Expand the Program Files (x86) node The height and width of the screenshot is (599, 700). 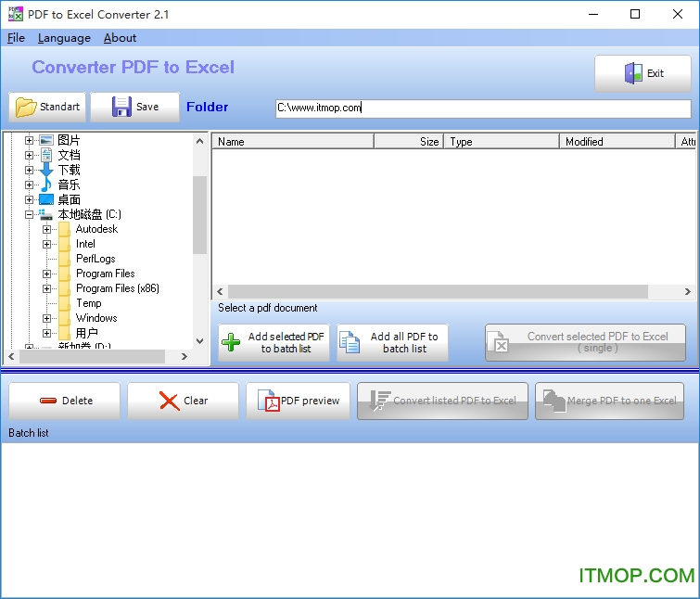coord(47,288)
